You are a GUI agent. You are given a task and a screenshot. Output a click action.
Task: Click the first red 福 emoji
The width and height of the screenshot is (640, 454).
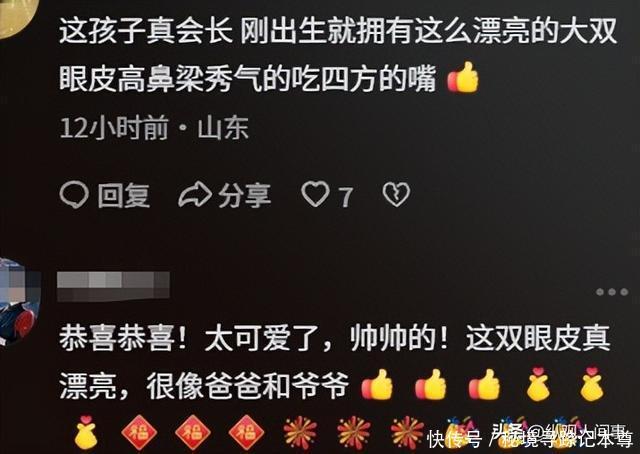[140, 432]
